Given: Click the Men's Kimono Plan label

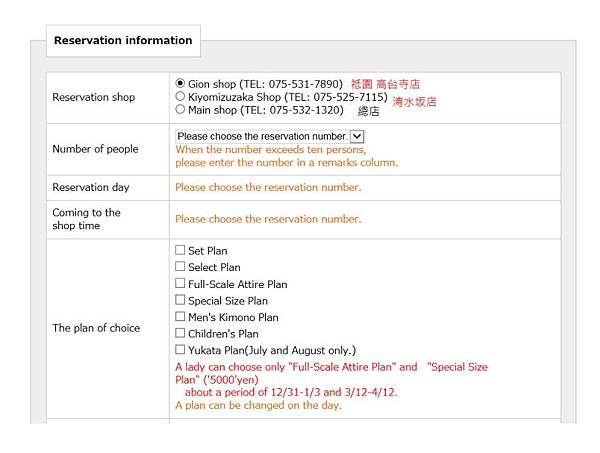Looking at the screenshot, I should coord(233,317).
